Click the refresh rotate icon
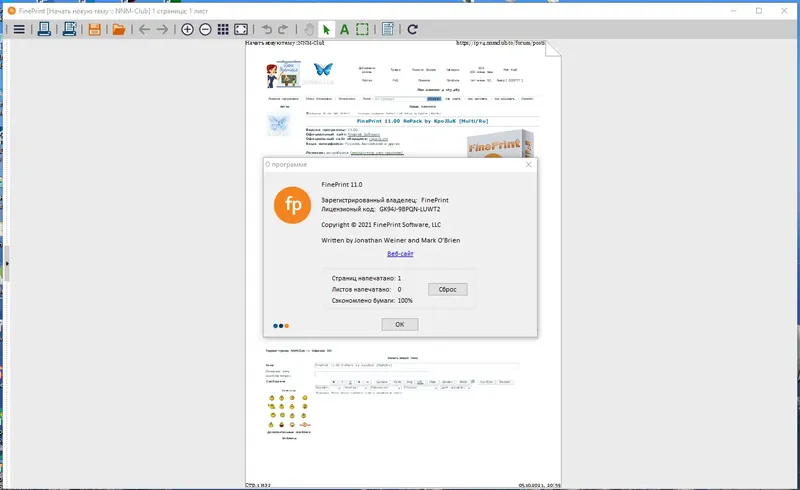The image size is (800, 490). click(x=413, y=30)
